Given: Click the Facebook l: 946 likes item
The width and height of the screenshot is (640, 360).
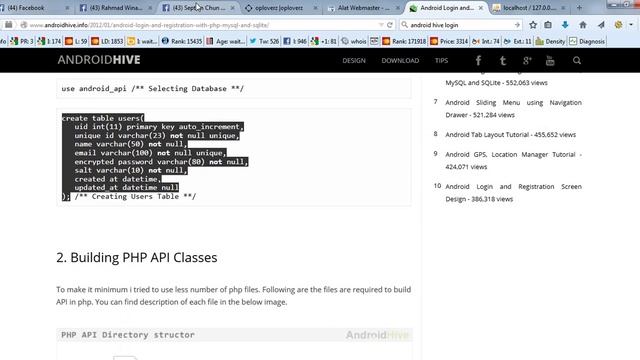Looking at the screenshot, I should 295,41.
